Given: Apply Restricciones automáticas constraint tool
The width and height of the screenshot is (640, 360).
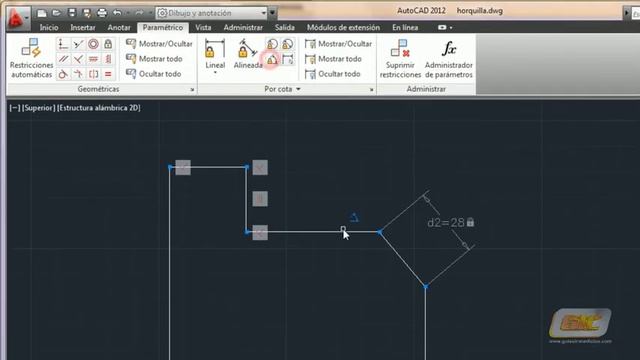Looking at the screenshot, I should (x=31, y=58).
